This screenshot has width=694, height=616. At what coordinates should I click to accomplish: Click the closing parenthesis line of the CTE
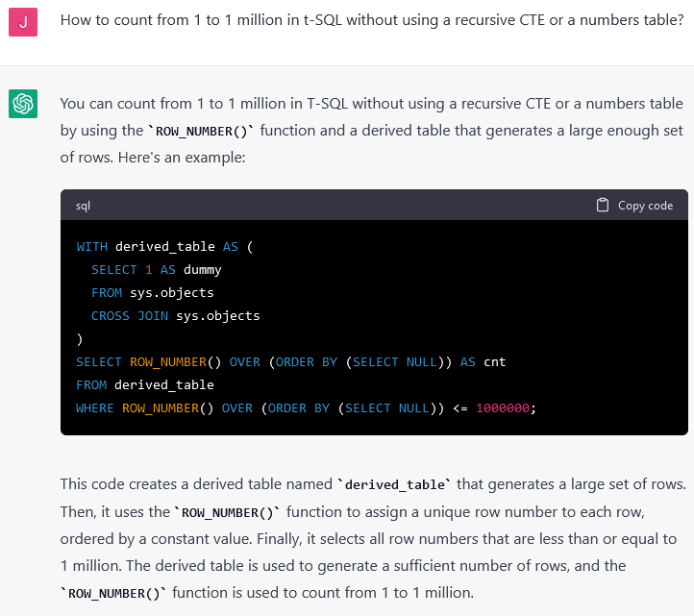(80, 338)
